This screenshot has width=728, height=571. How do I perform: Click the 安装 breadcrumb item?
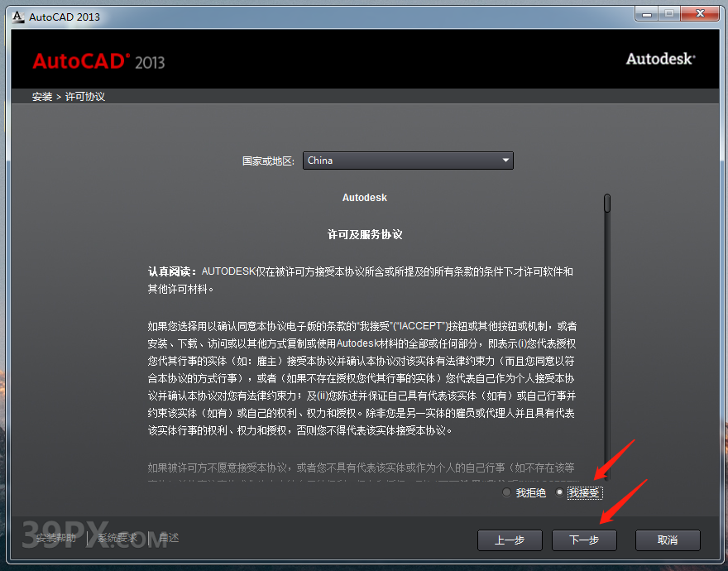(x=42, y=97)
